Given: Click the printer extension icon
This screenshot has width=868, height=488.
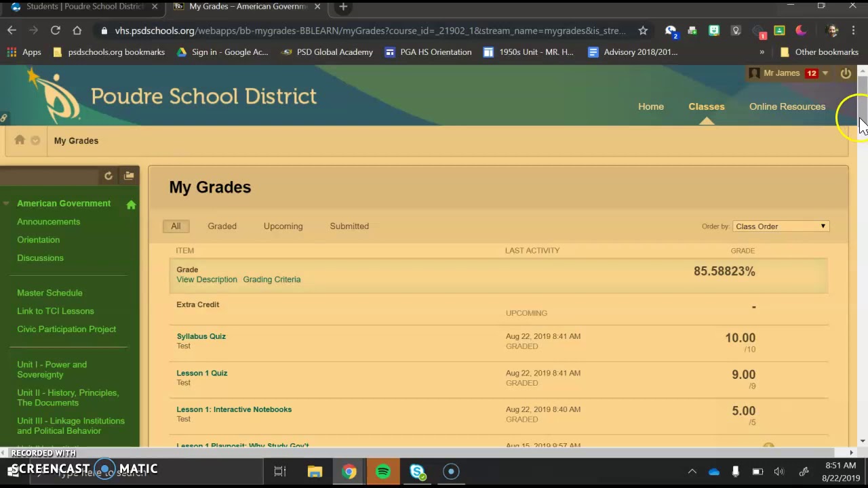Looking at the screenshot, I should point(692,30).
